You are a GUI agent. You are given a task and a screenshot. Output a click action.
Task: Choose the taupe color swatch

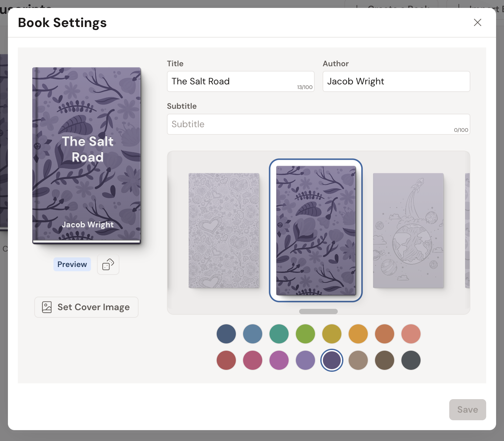tap(358, 360)
